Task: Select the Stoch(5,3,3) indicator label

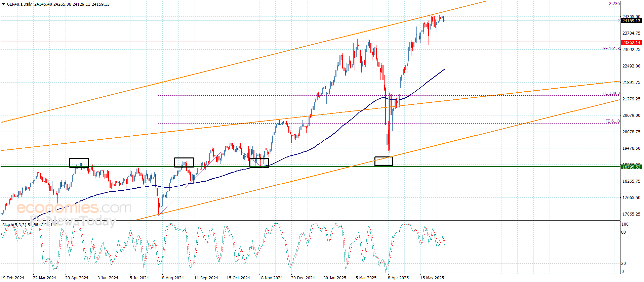Action: 14,225
